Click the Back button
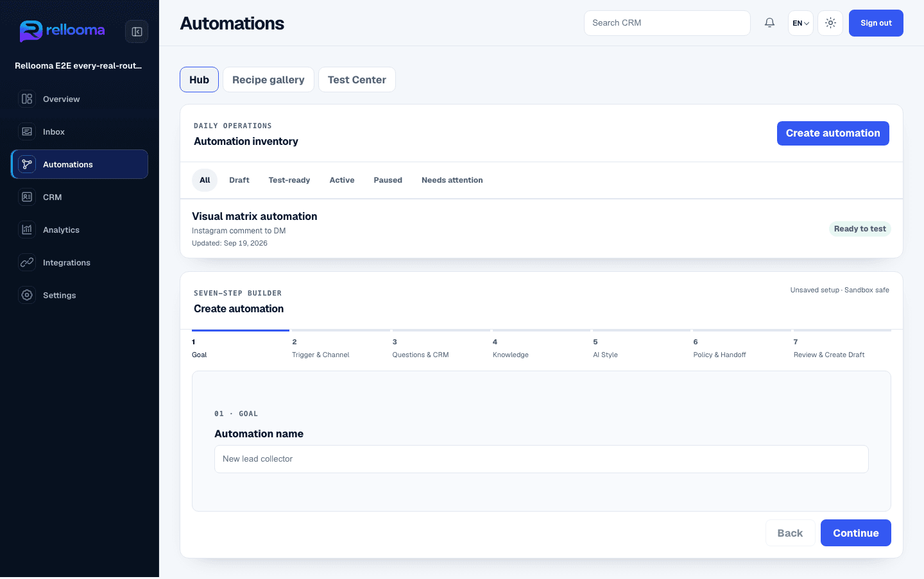Image resolution: width=924 pixels, height=579 pixels. click(x=790, y=533)
